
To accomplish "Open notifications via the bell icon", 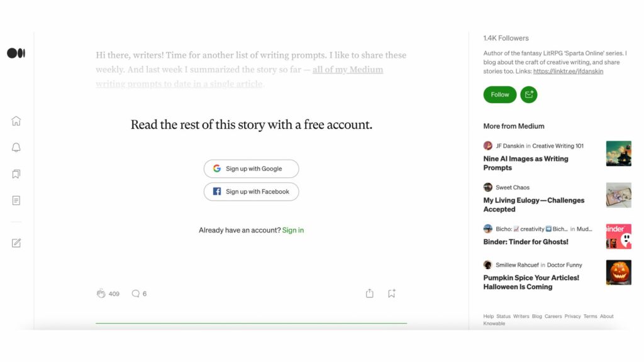I will (x=16, y=147).
